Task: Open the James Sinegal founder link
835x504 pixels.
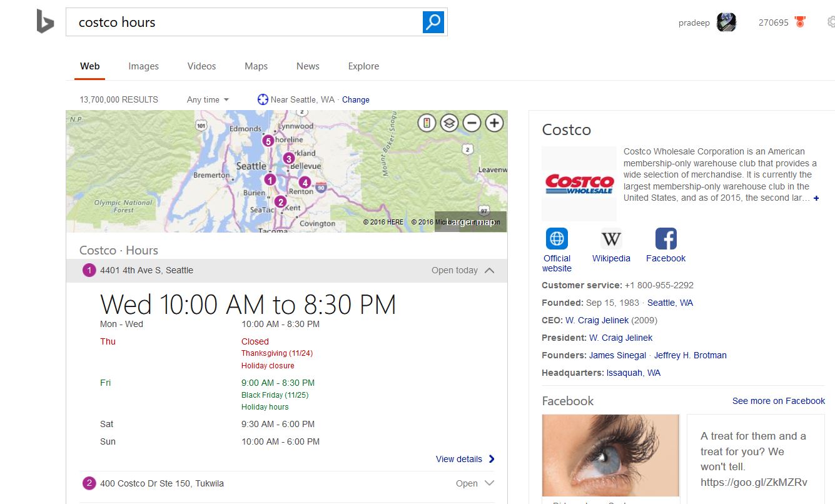Action: coord(617,355)
